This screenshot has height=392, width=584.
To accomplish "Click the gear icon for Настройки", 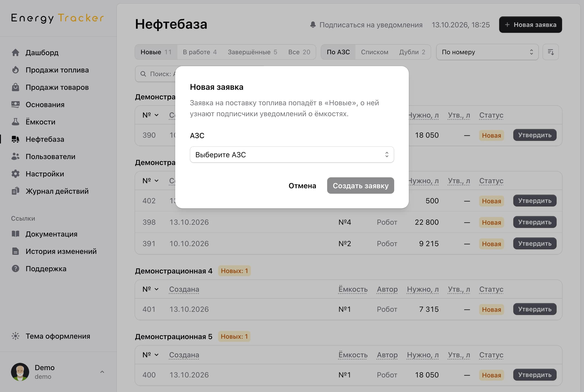I will click(x=16, y=174).
